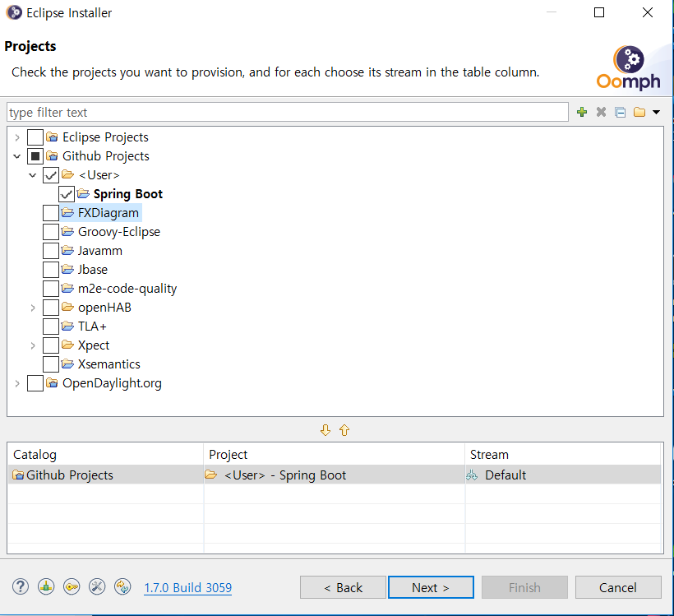674x616 pixels.
Task: Check the FXDiagram checkbox
Action: (x=51, y=213)
